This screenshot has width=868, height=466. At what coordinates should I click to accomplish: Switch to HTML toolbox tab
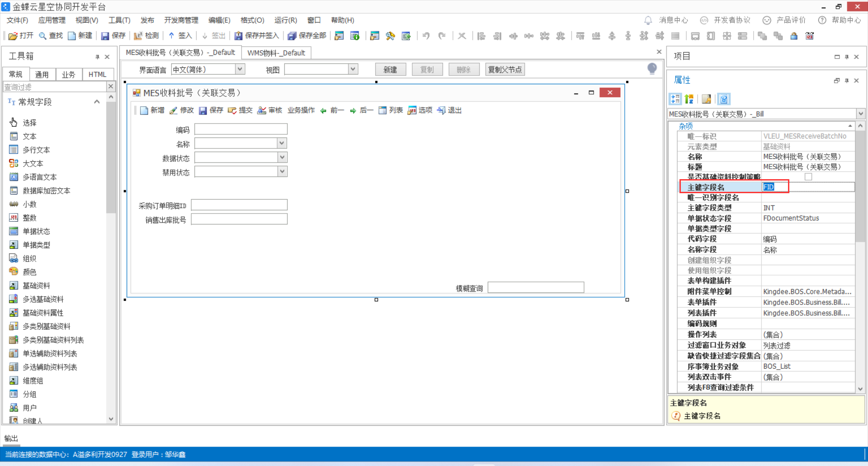(98, 74)
